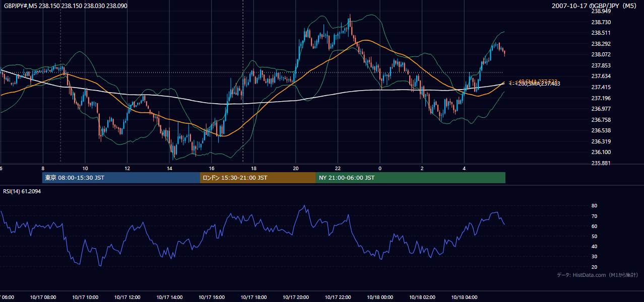Click hour label 22 under price chart
644x302 pixels.
[x=338, y=168]
